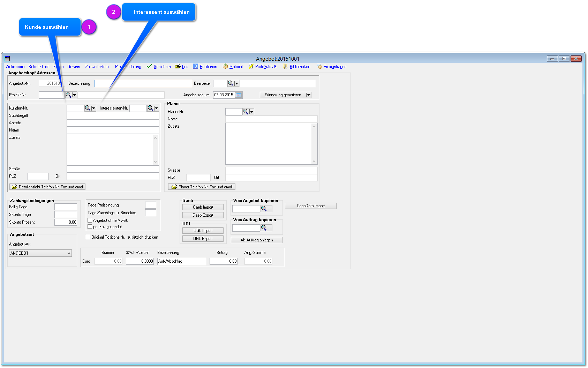588x368 pixels.
Task: Click the Fällig Tage input field
Action: tap(66, 207)
